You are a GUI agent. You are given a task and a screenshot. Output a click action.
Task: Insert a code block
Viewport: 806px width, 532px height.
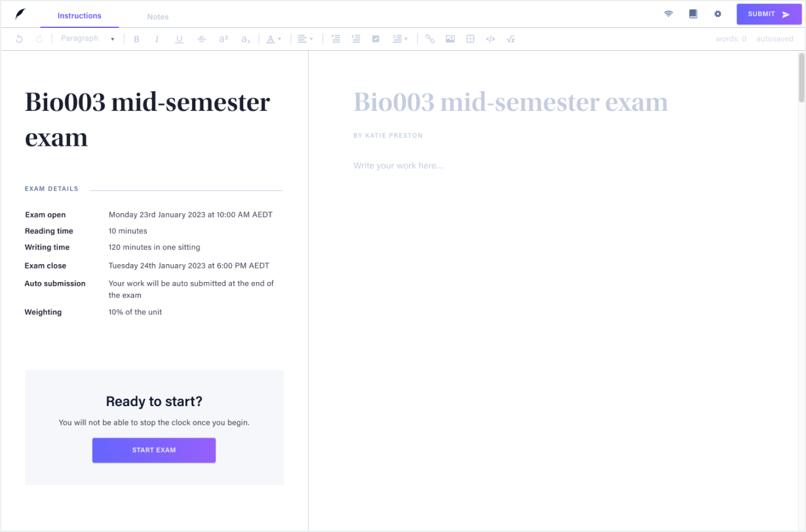(x=490, y=39)
